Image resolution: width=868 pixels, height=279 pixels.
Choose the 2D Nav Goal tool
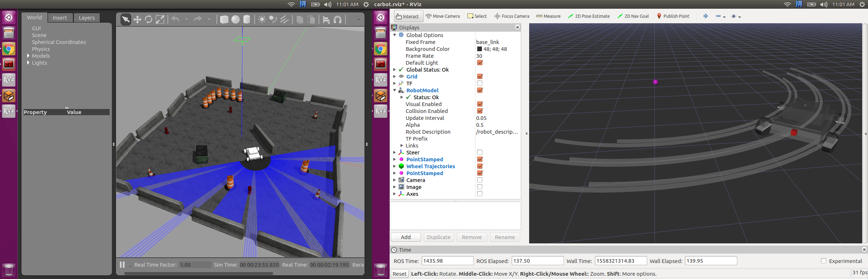pyautogui.click(x=633, y=16)
